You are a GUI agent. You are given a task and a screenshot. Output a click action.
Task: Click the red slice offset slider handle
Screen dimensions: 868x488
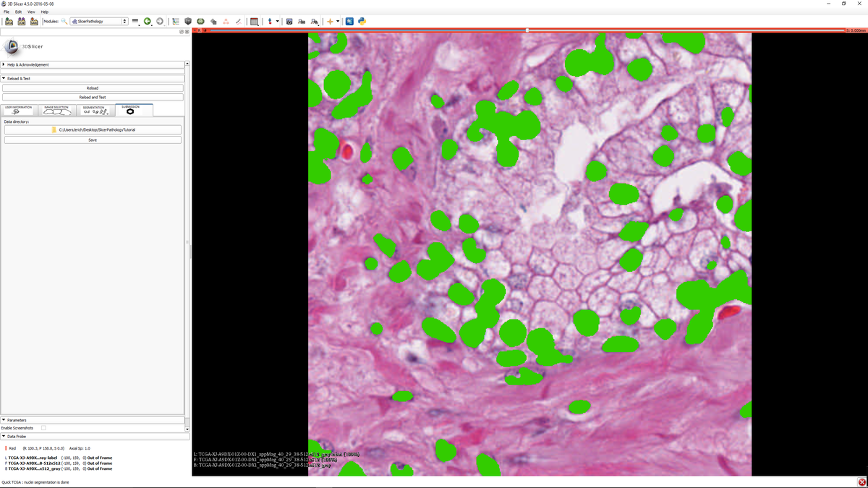click(527, 30)
